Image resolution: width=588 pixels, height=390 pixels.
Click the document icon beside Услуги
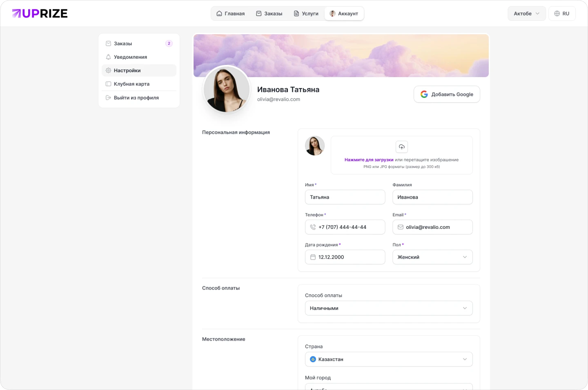[x=296, y=13]
